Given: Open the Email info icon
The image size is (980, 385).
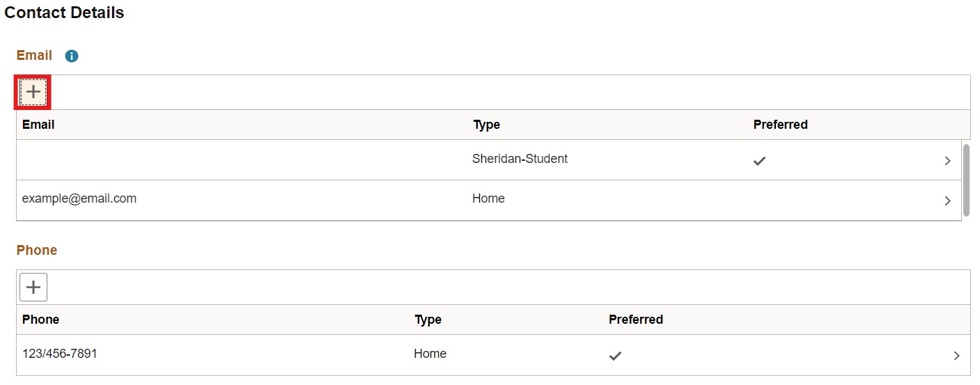Looking at the screenshot, I should pos(72,56).
